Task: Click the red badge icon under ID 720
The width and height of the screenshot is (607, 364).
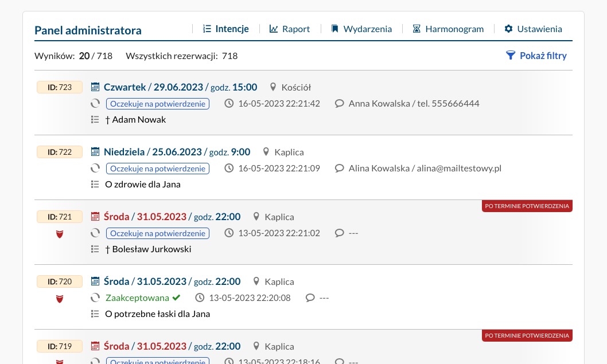Action: coord(60,299)
